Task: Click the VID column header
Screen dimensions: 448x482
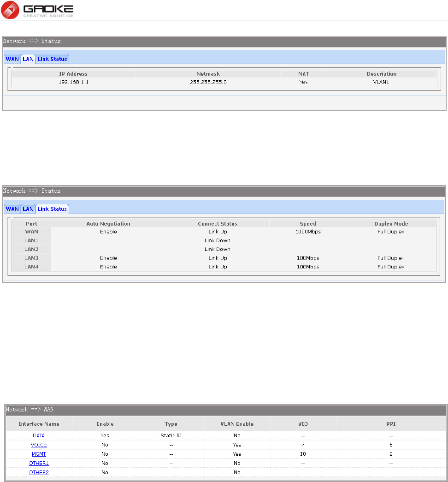Action: pos(303,424)
